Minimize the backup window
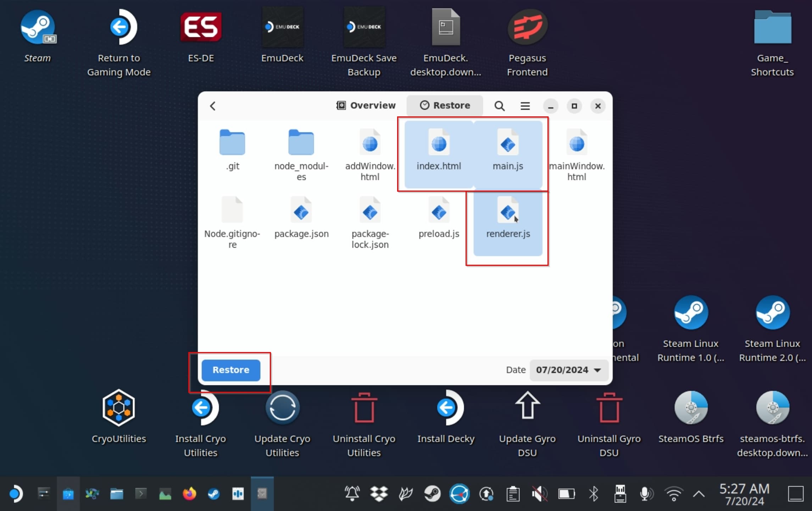Viewport: 812px width, 511px height. [550, 106]
